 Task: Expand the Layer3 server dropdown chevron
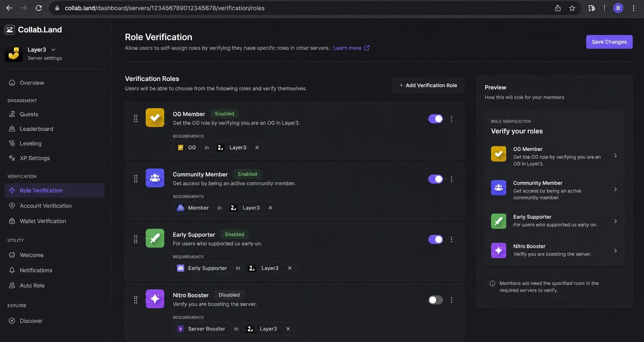click(x=53, y=50)
